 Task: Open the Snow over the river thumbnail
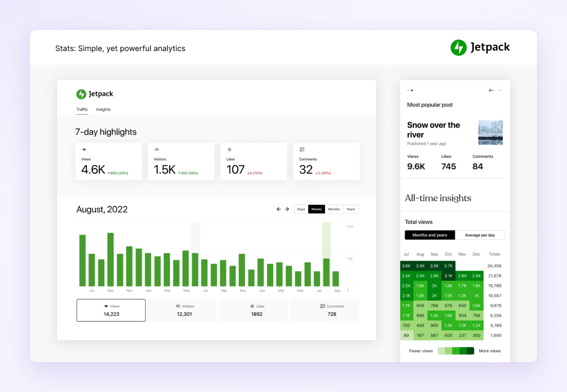click(491, 132)
